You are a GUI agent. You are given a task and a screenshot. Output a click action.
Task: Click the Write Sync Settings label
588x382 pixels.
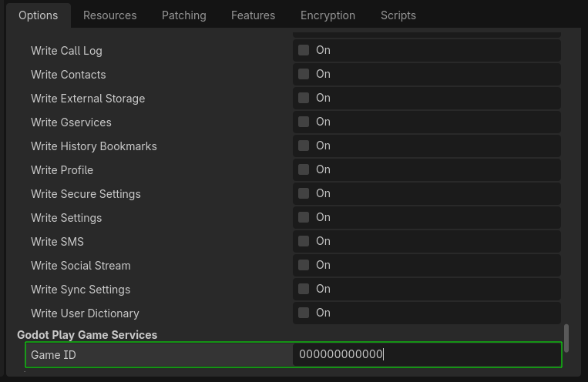point(80,290)
